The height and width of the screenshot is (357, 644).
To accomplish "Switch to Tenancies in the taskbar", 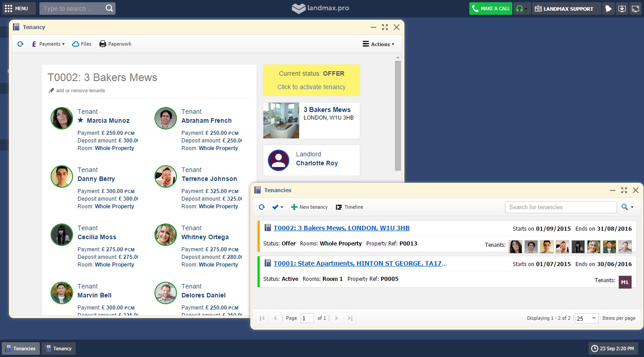I will [21, 348].
